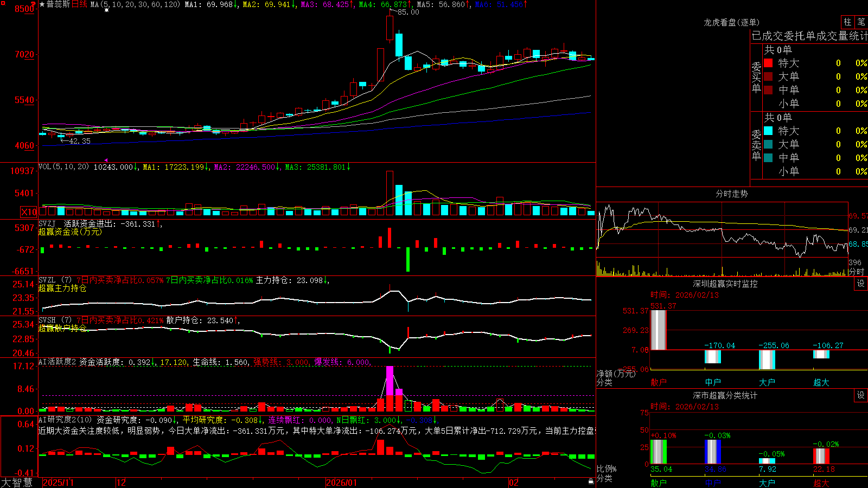This screenshot has width=868, height=488.
Task: Click the SVSH (7) indicator name
Action: [x=55, y=320]
